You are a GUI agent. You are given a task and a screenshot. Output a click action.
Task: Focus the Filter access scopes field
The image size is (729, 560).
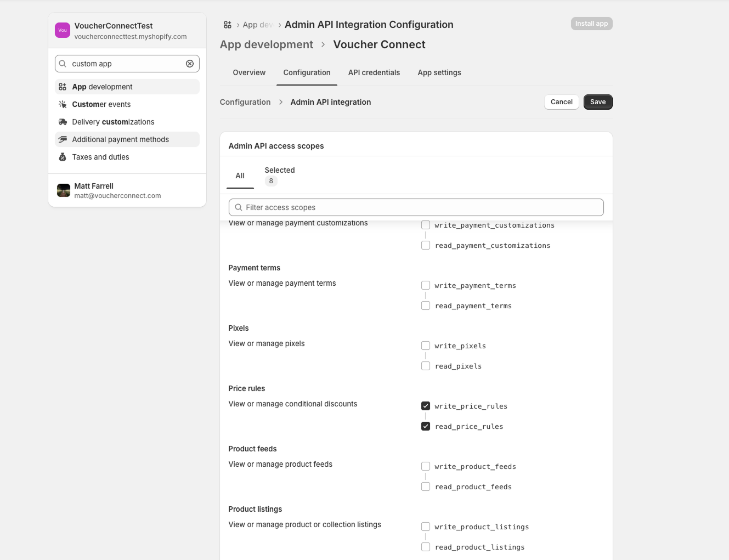pyautogui.click(x=417, y=207)
